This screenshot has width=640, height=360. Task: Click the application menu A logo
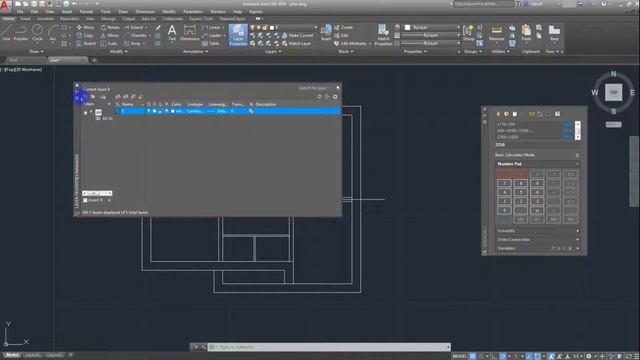pyautogui.click(x=5, y=6)
